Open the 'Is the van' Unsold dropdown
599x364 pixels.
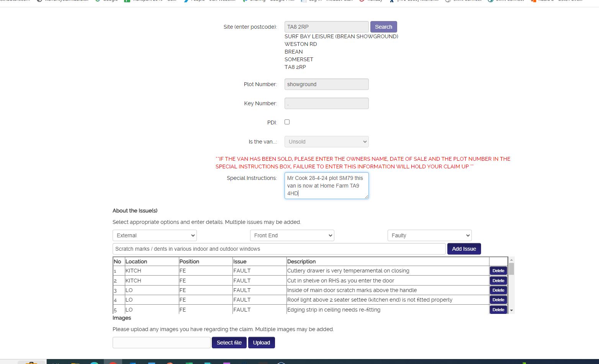pos(326,142)
